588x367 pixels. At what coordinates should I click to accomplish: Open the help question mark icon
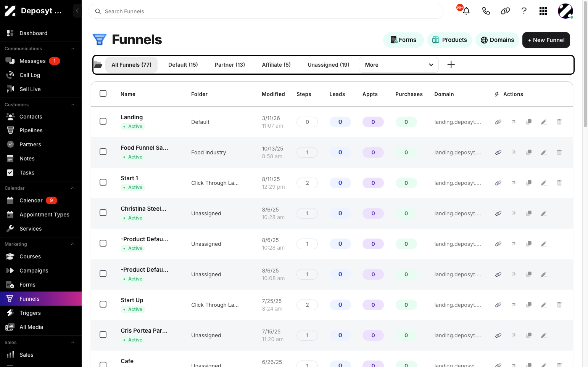(x=524, y=11)
